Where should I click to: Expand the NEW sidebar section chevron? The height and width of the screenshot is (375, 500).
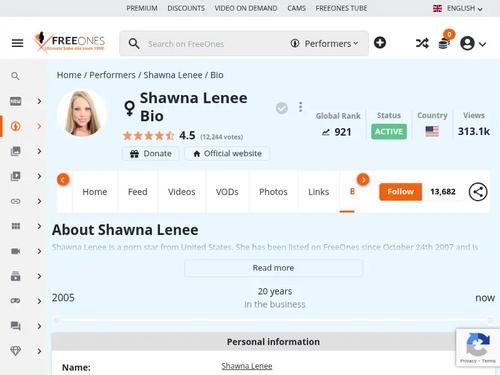(39, 101)
